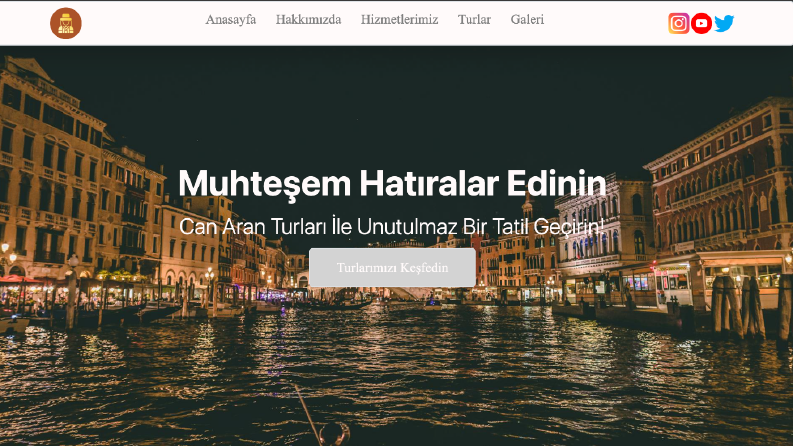Open Hakkımızda nav item
Image resolution: width=793 pixels, height=446 pixels.
[309, 20]
